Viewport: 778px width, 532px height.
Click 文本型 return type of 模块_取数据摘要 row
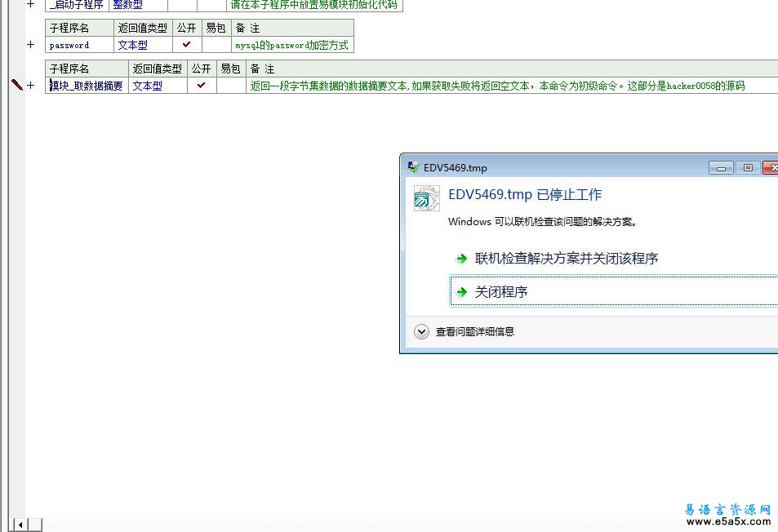click(148, 86)
